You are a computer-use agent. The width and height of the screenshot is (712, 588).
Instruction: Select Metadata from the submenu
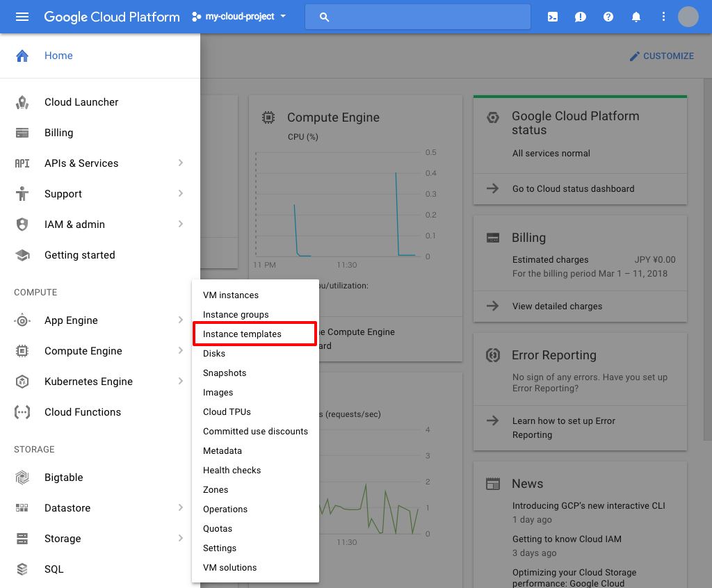pos(255,451)
